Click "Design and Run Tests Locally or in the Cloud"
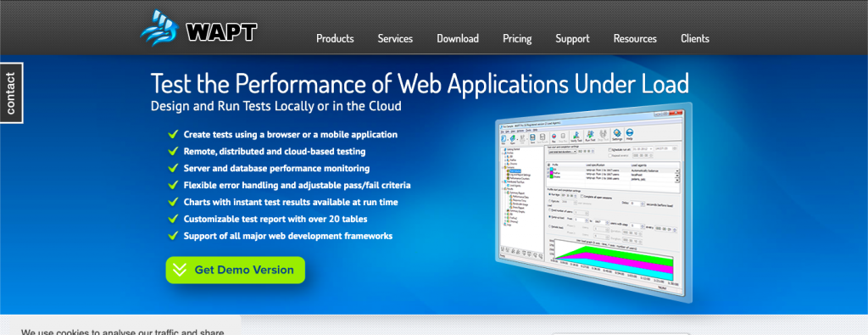The width and height of the screenshot is (868, 335). [x=275, y=106]
